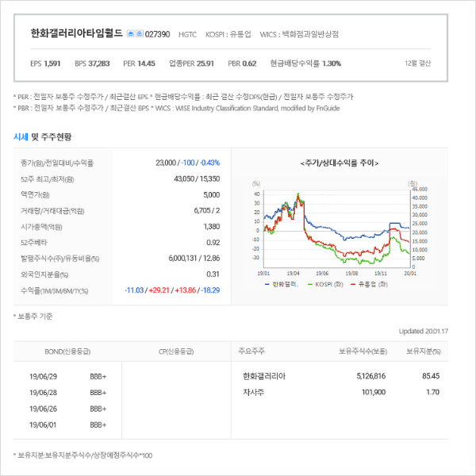This screenshot has width=476, height=476.
Task: Click the 19/06/26 bond rating date
Action: (43, 409)
